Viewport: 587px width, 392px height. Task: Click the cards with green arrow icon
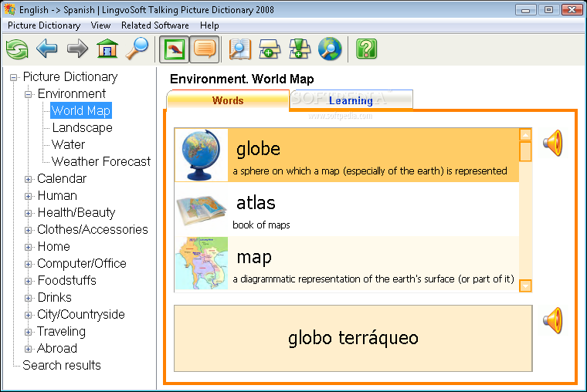[x=300, y=49]
